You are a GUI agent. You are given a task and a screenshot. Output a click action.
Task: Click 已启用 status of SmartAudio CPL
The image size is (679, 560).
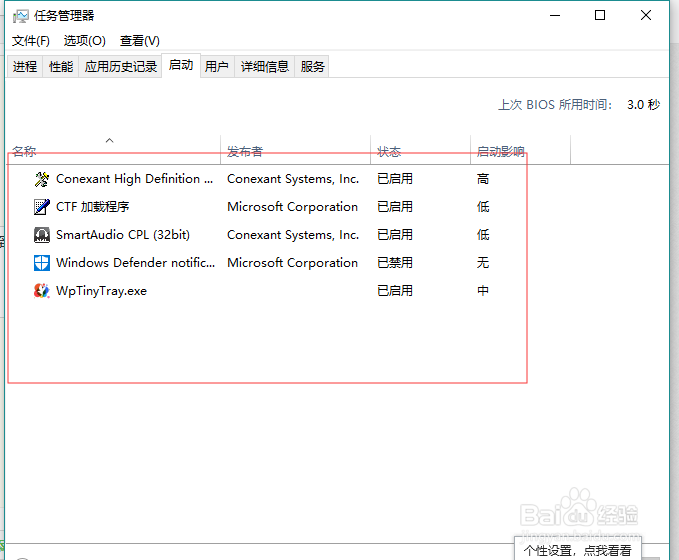coord(394,235)
